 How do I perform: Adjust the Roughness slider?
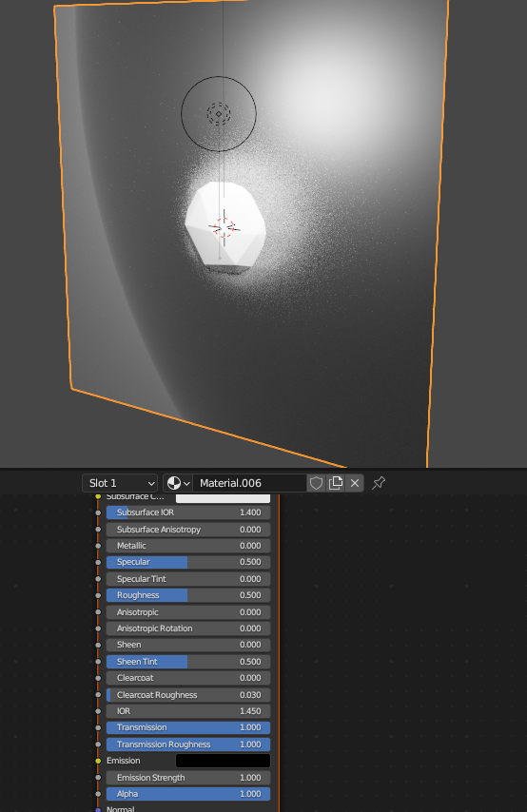188,595
